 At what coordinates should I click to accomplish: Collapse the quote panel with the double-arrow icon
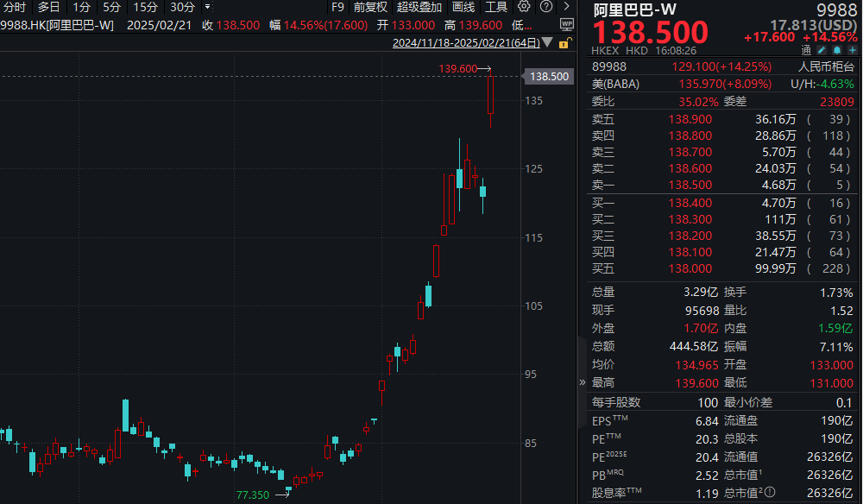click(x=583, y=381)
